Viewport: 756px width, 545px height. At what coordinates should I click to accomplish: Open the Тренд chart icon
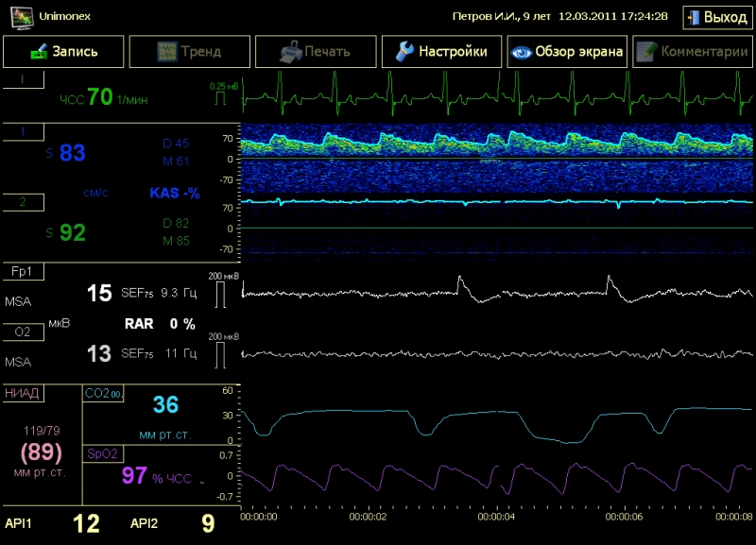click(x=167, y=52)
